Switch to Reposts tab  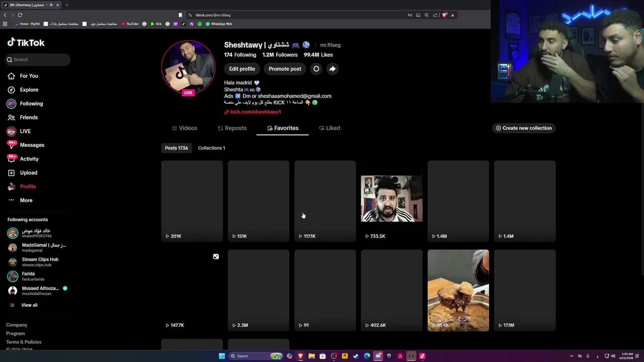pos(232,128)
